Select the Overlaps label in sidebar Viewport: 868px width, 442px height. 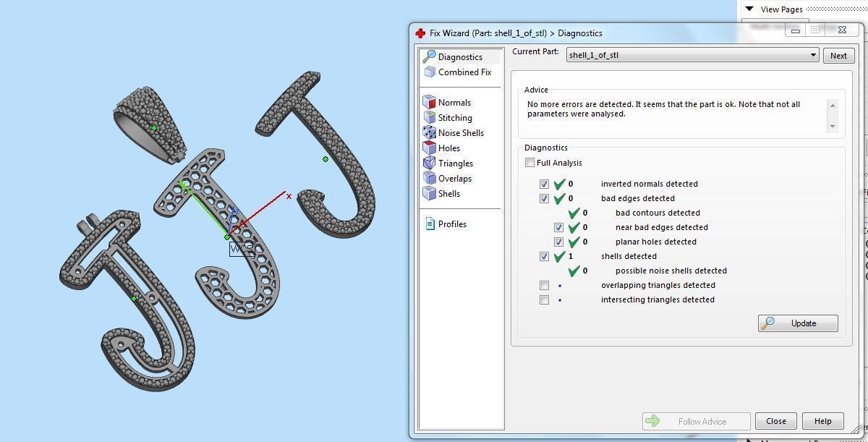[455, 179]
